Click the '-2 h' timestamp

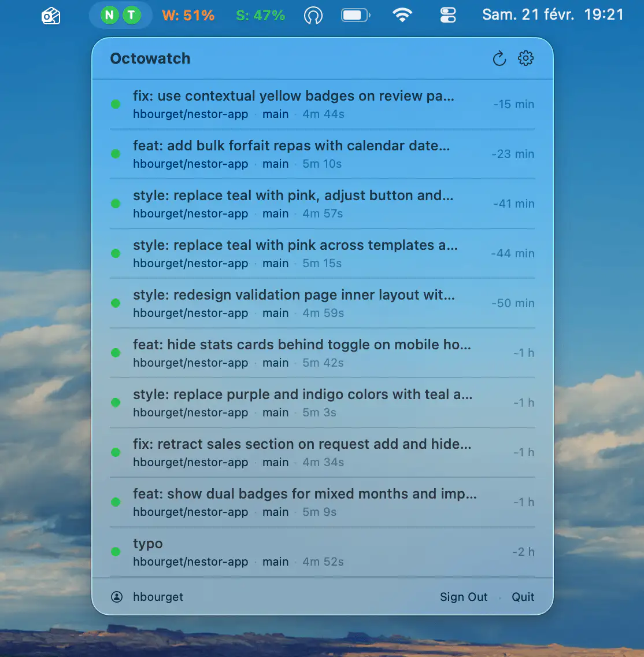pos(523,552)
